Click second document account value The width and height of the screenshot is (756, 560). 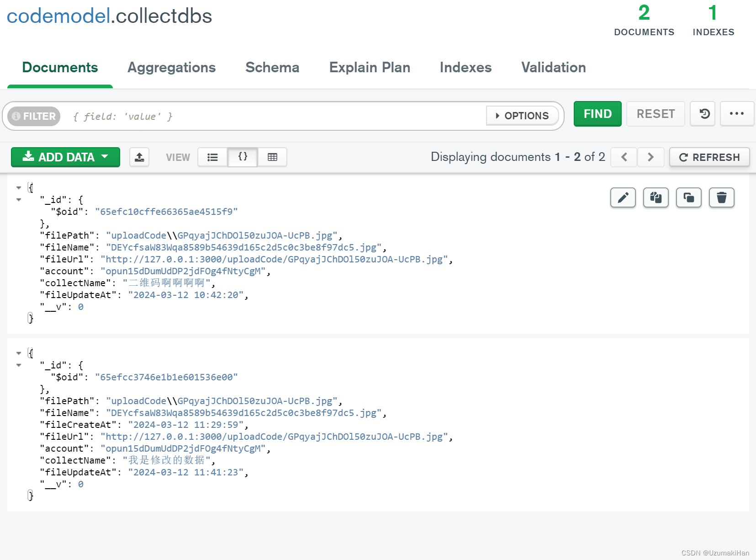tap(183, 448)
